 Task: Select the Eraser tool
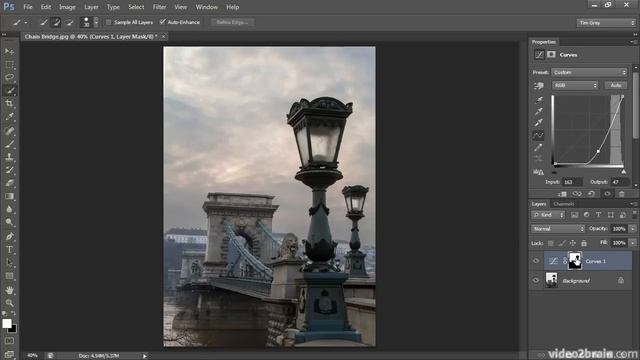[9, 183]
